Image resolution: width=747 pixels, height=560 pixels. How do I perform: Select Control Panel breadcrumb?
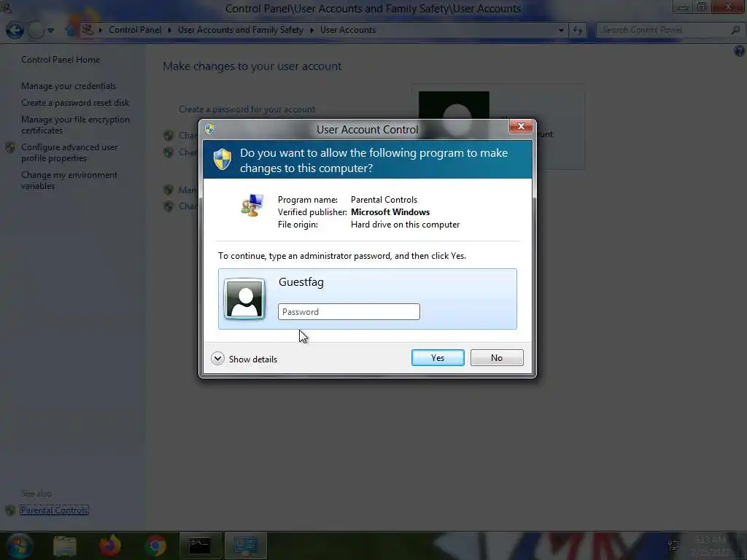pos(135,29)
